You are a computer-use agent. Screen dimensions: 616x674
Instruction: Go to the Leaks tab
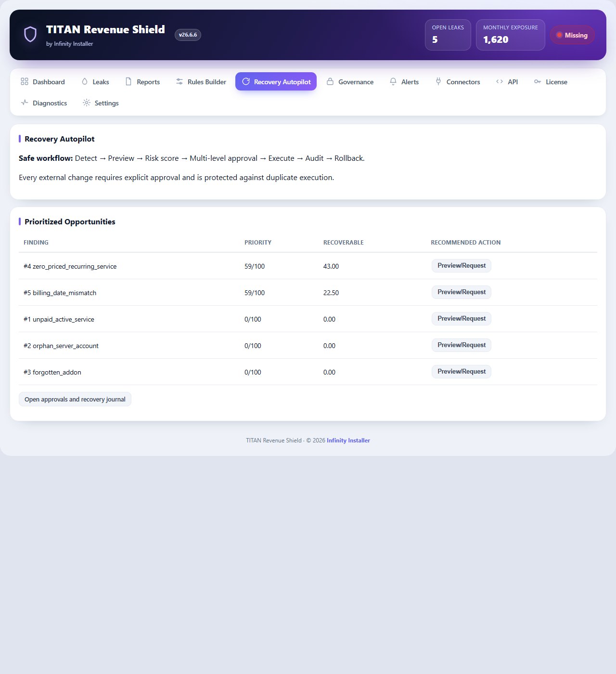coord(95,82)
